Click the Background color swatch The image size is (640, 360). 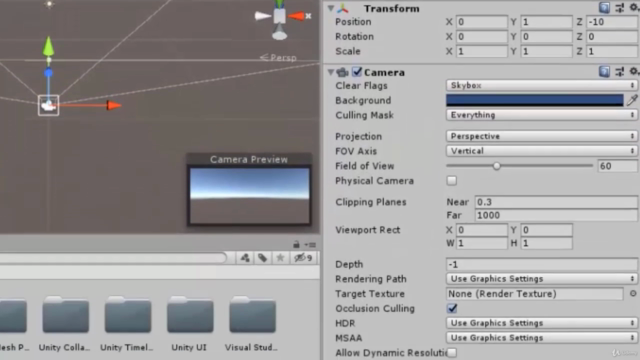pyautogui.click(x=535, y=100)
